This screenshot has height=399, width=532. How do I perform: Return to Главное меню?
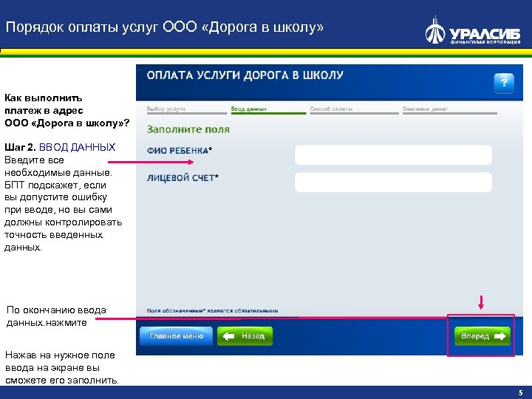click(176, 336)
